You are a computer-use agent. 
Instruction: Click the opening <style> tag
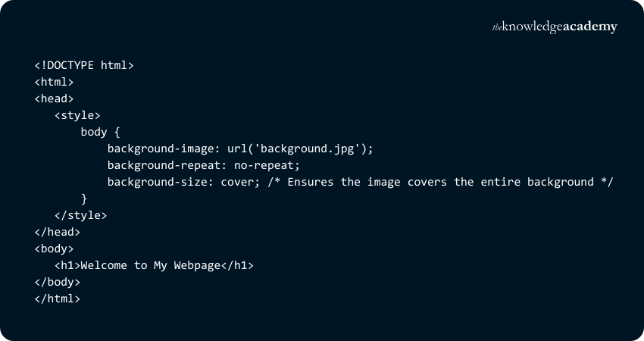point(77,115)
